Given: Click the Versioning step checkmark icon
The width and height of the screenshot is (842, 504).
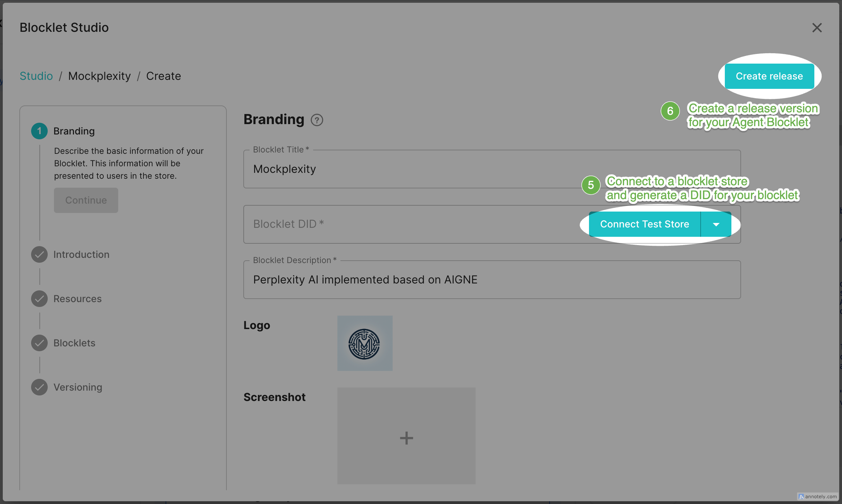Looking at the screenshot, I should (x=39, y=387).
